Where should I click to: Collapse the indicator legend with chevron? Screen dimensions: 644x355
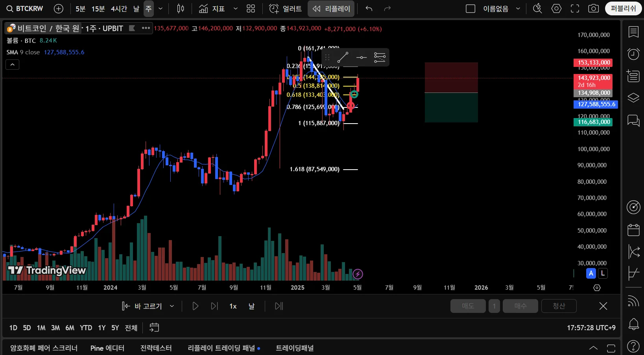click(12, 65)
